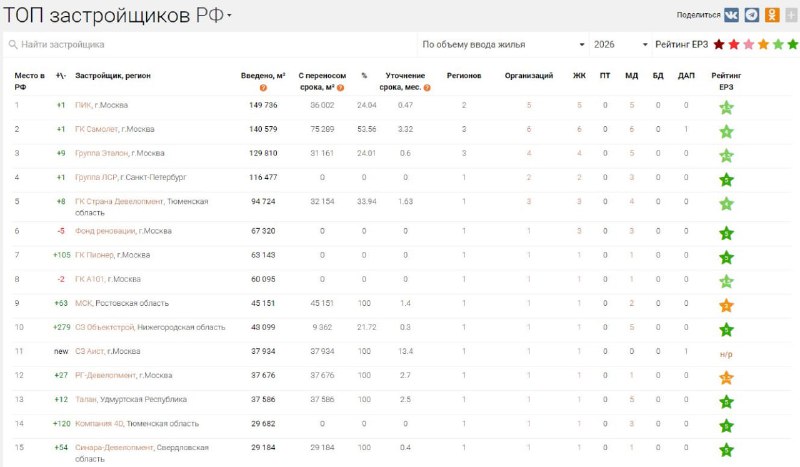Open Группа ЛСР developer link
Viewport: 800px width, 467px height.
coord(96,177)
